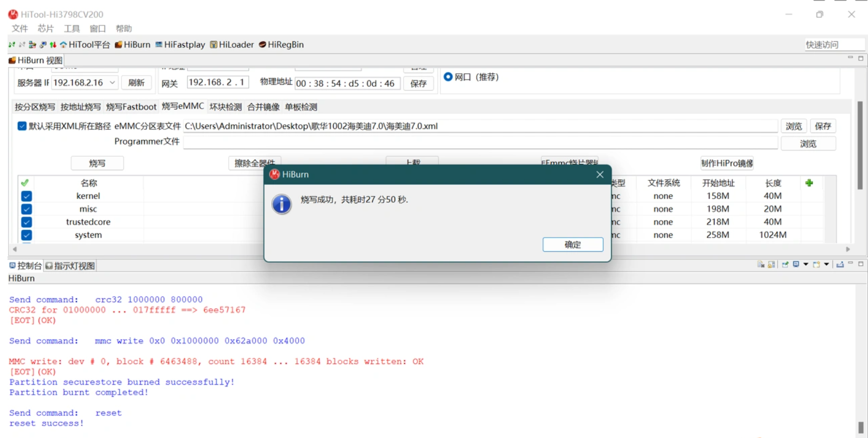Viewport: 868px width, 438px height.
Task: Close the HiBurn success dialog with X
Action: click(600, 175)
